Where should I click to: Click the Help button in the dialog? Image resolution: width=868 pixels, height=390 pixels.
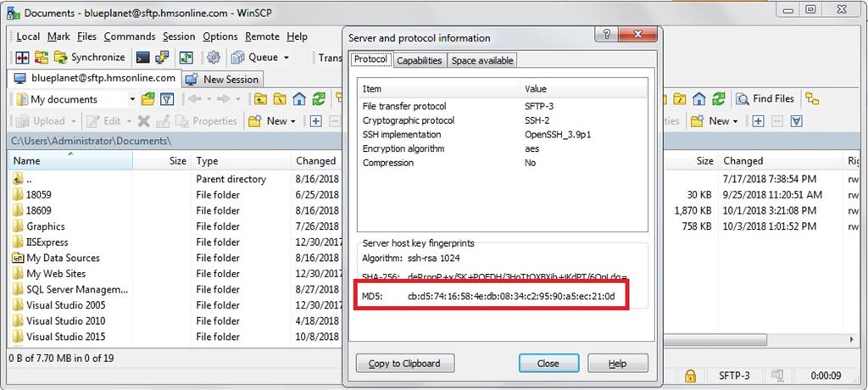pyautogui.click(x=617, y=364)
